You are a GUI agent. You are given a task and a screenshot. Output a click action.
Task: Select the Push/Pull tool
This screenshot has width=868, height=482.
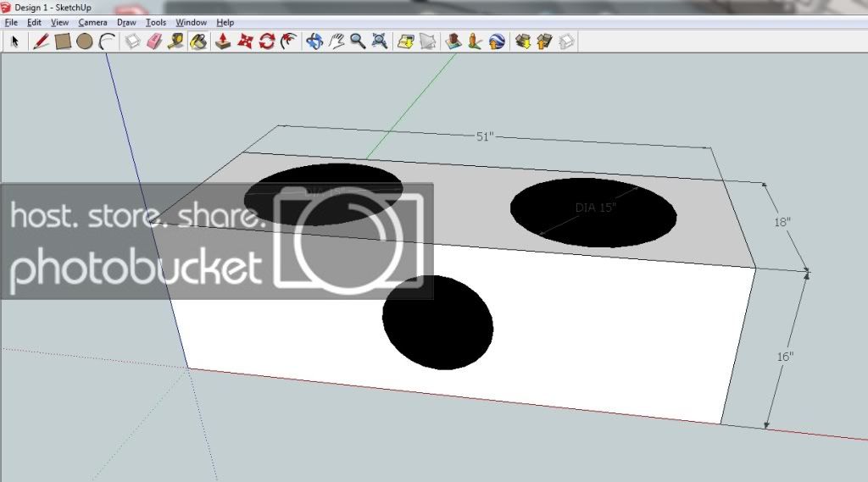(223, 42)
